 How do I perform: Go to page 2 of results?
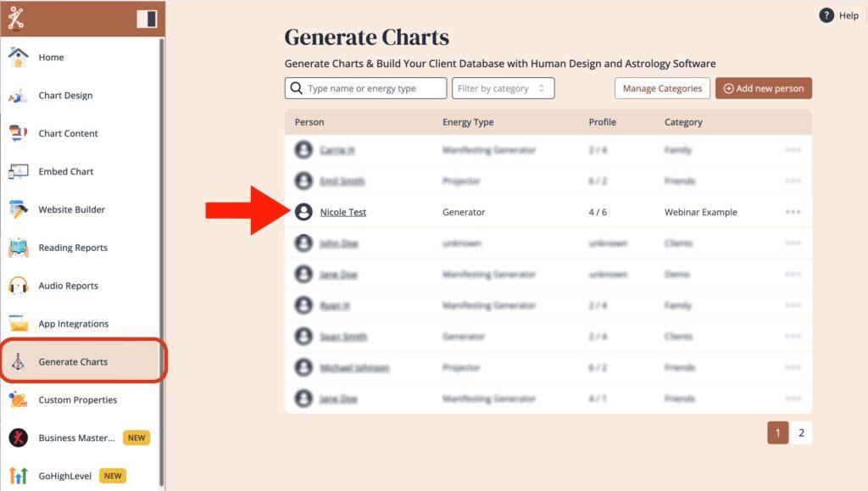[x=801, y=432]
